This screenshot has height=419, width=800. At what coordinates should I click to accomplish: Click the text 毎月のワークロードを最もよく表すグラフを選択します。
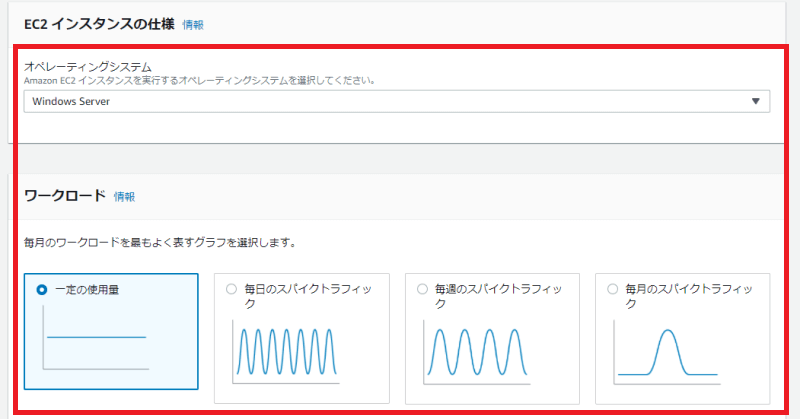coord(161,242)
